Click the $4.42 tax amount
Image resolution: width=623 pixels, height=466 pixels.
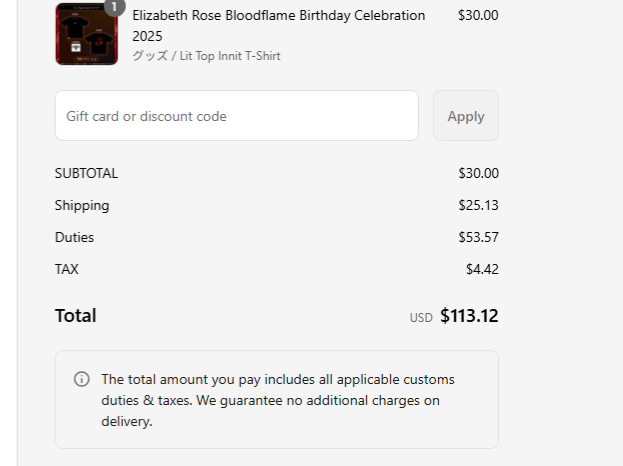point(482,269)
